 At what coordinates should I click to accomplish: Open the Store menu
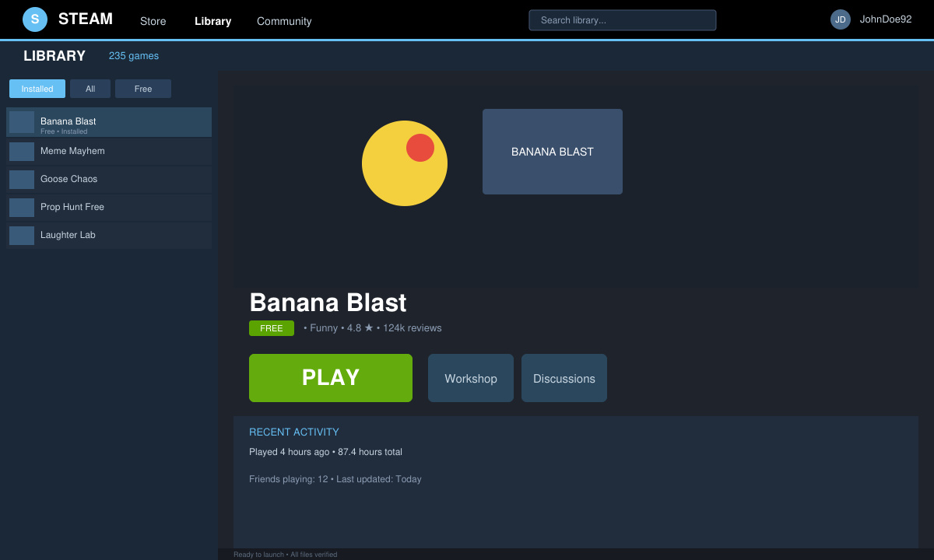(153, 21)
